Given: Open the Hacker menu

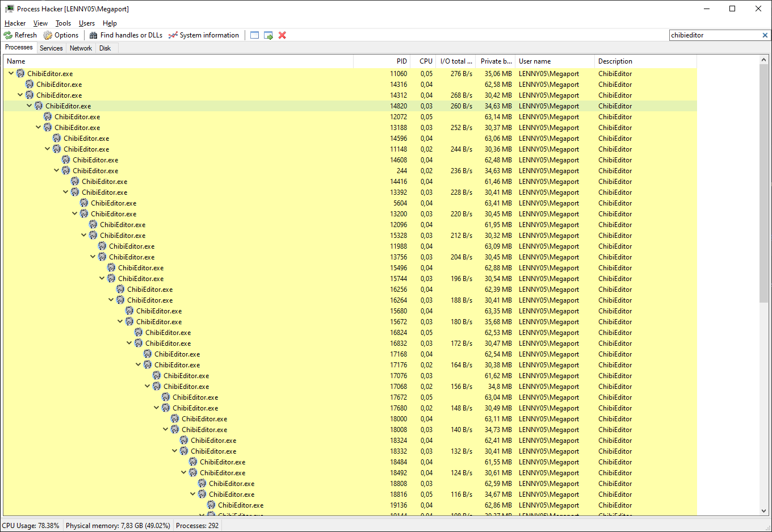Looking at the screenshot, I should (14, 23).
